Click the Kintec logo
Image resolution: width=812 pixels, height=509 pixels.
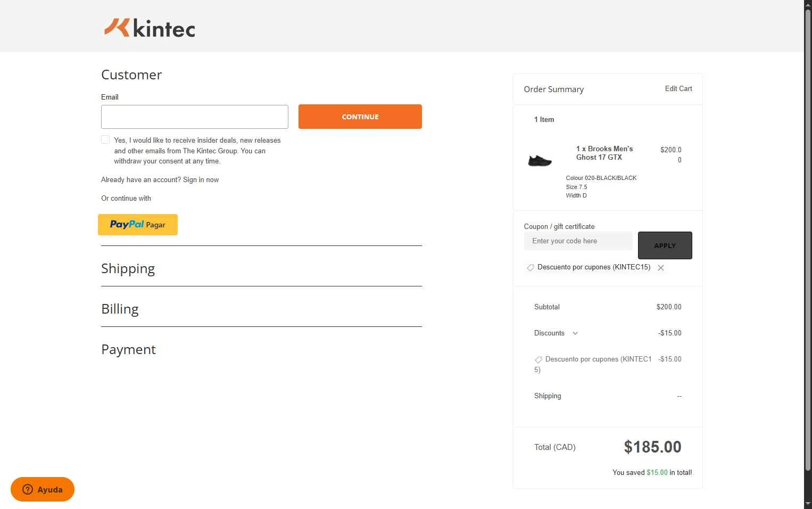(150, 28)
